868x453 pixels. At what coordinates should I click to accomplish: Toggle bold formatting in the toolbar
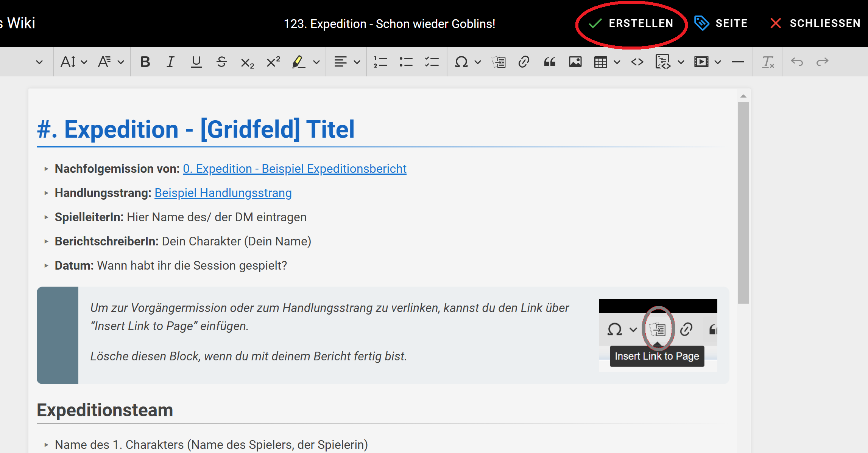145,62
